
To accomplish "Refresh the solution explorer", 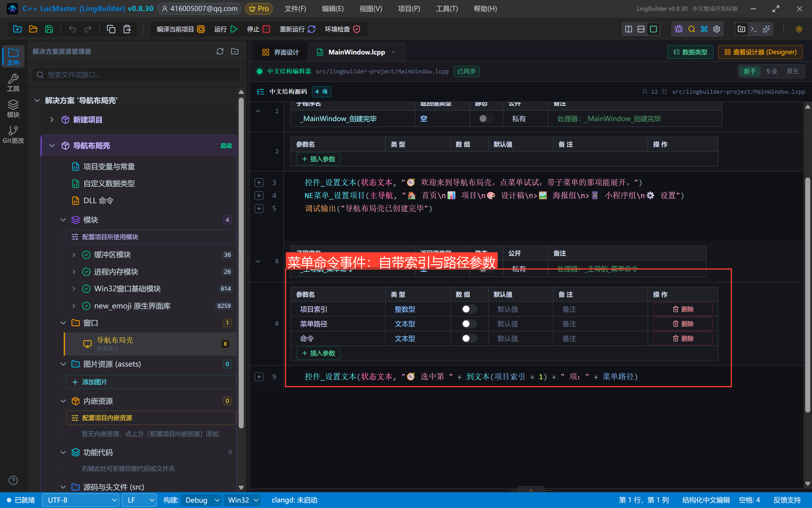I will (220, 51).
